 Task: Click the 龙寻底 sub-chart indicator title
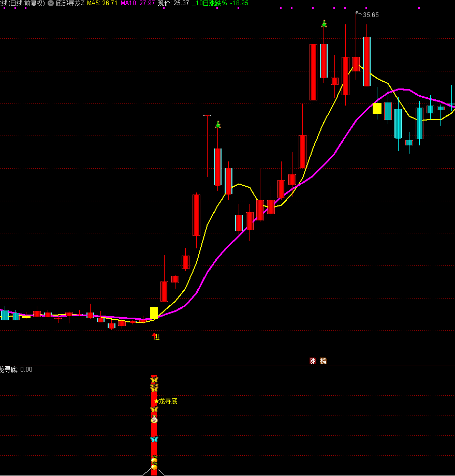16,369
